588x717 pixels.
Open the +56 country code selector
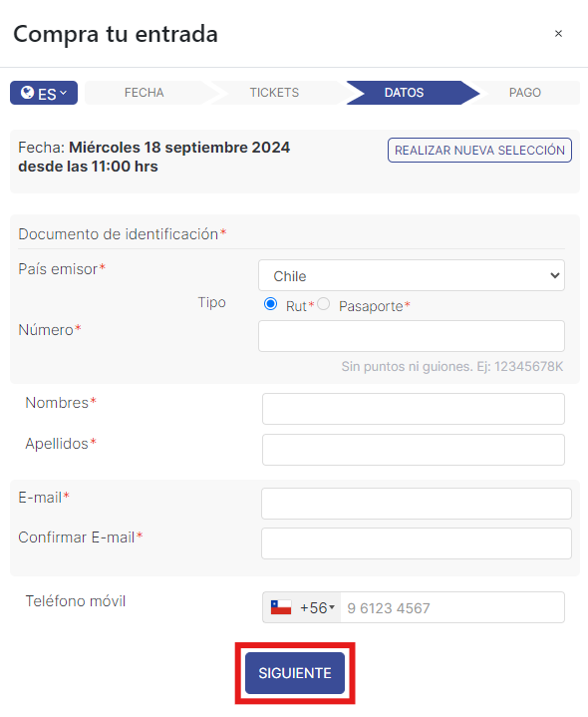302,607
